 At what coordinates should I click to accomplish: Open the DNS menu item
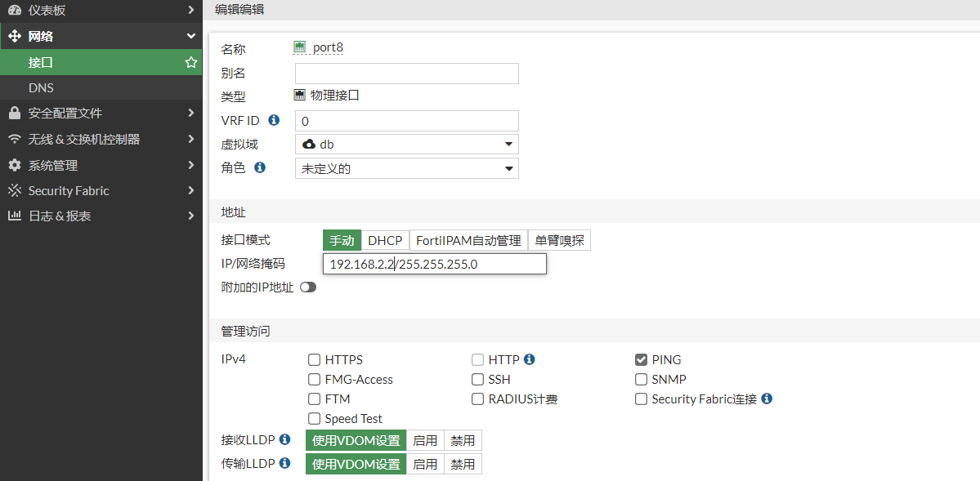41,87
